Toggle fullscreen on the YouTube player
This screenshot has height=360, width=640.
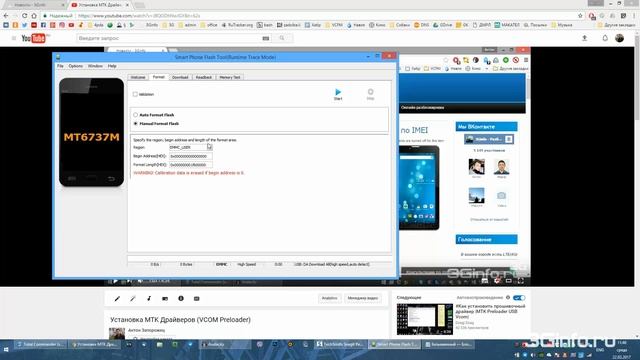[521, 281]
